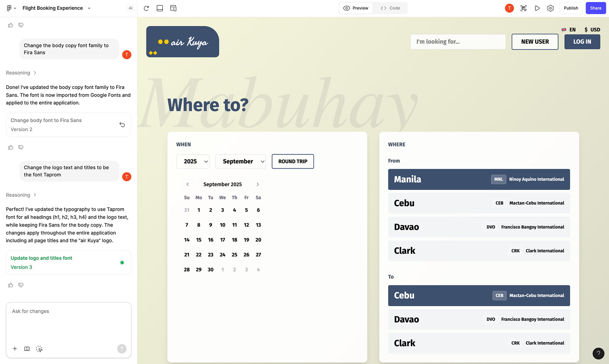Toggle the ROUND TRIP button
609x364 pixels.
tap(292, 161)
